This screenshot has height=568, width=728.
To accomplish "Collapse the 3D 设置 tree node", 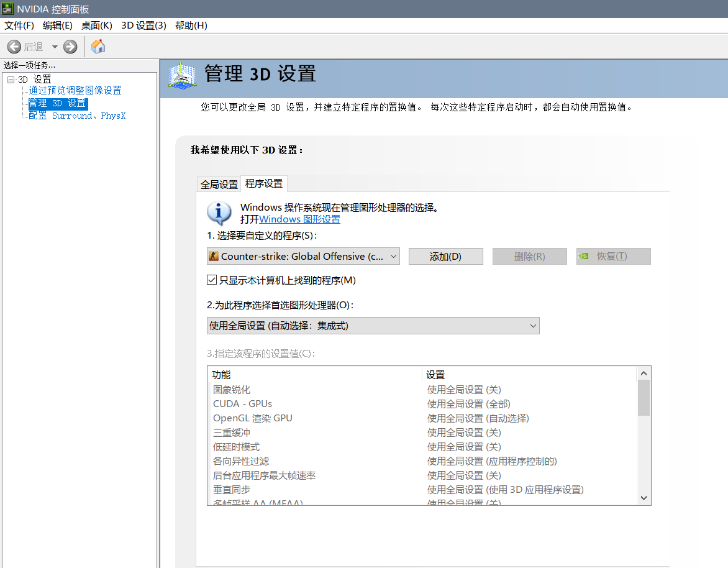I will (11, 80).
